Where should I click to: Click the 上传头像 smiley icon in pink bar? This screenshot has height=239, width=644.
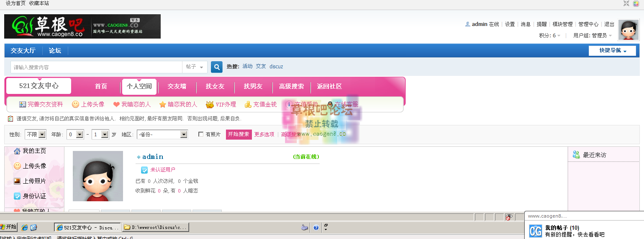(75, 104)
